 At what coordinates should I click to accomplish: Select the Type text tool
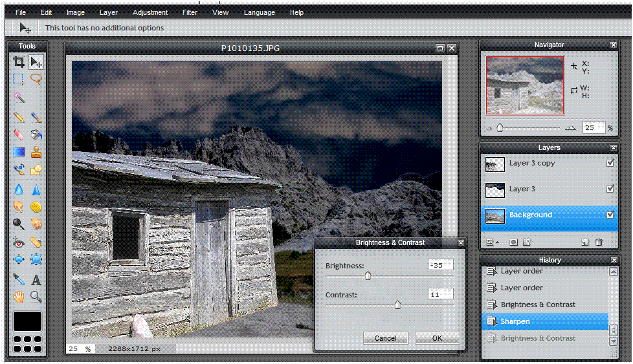click(36, 279)
